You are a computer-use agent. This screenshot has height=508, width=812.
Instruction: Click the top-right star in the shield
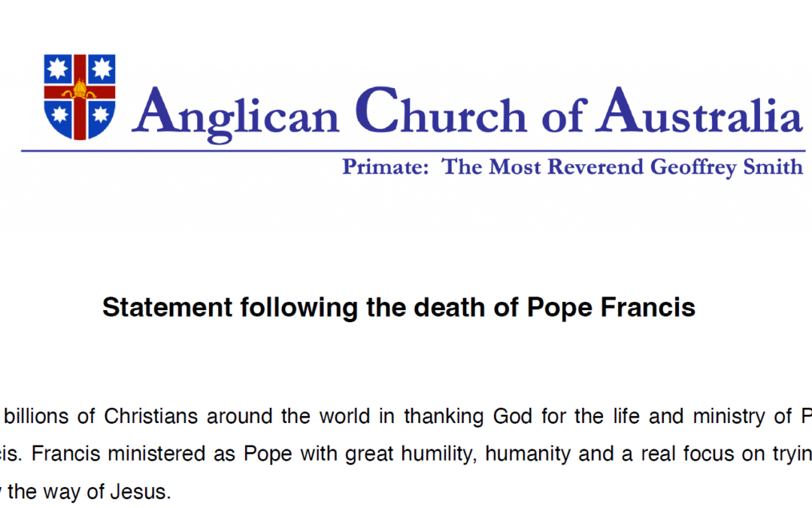(x=100, y=70)
